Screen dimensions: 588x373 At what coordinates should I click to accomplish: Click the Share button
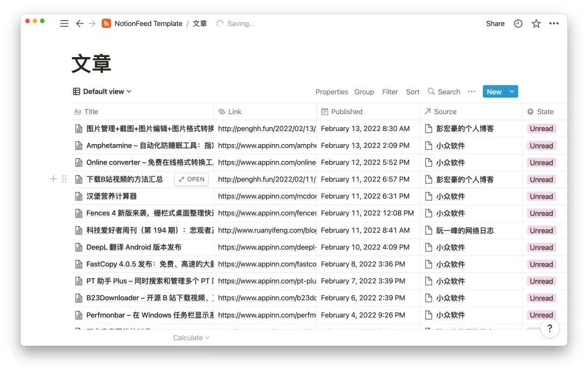tap(495, 23)
